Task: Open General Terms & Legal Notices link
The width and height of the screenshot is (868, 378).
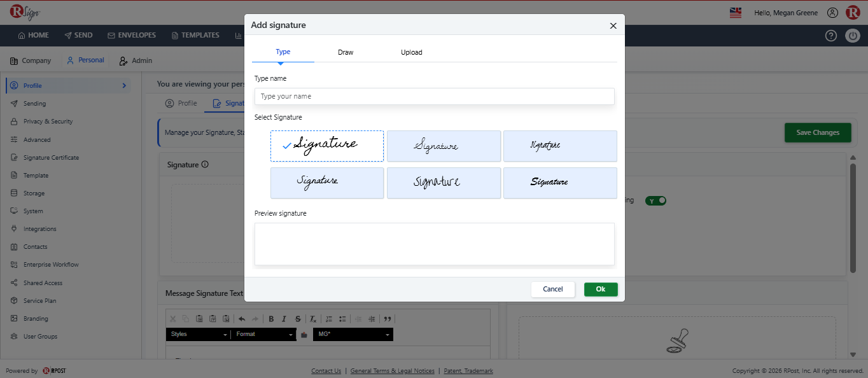Action: click(393, 371)
